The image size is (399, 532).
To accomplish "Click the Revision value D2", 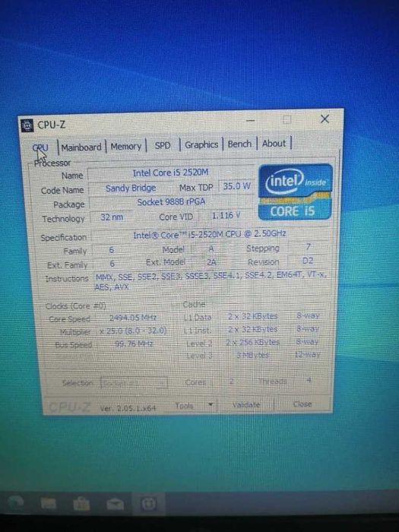I will [307, 261].
